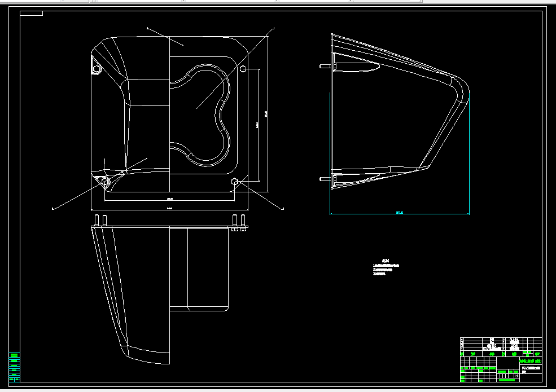The height and width of the screenshot is (392, 556).
Task: Select the green revision strip on left margin
Action: click(x=14, y=367)
